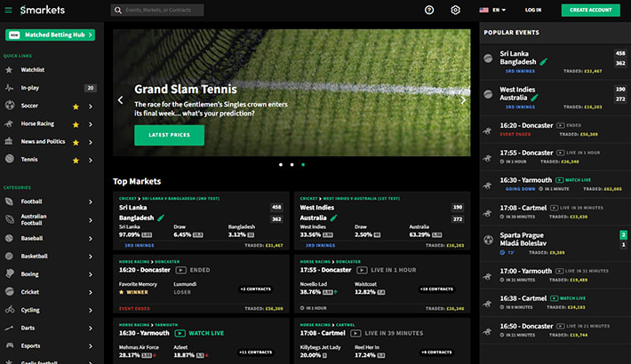Image resolution: width=631 pixels, height=364 pixels.
Task: Toggle the News and Politics favorite star
Action: pos(76,142)
